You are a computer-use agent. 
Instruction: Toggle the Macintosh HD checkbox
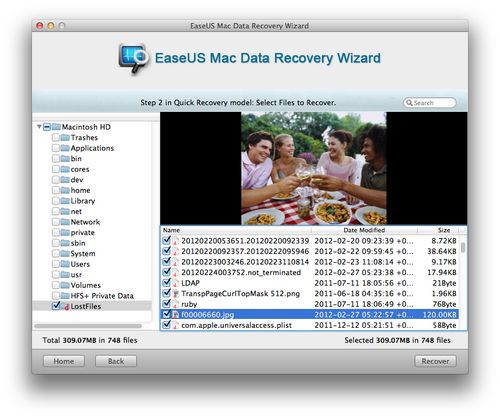tap(47, 127)
